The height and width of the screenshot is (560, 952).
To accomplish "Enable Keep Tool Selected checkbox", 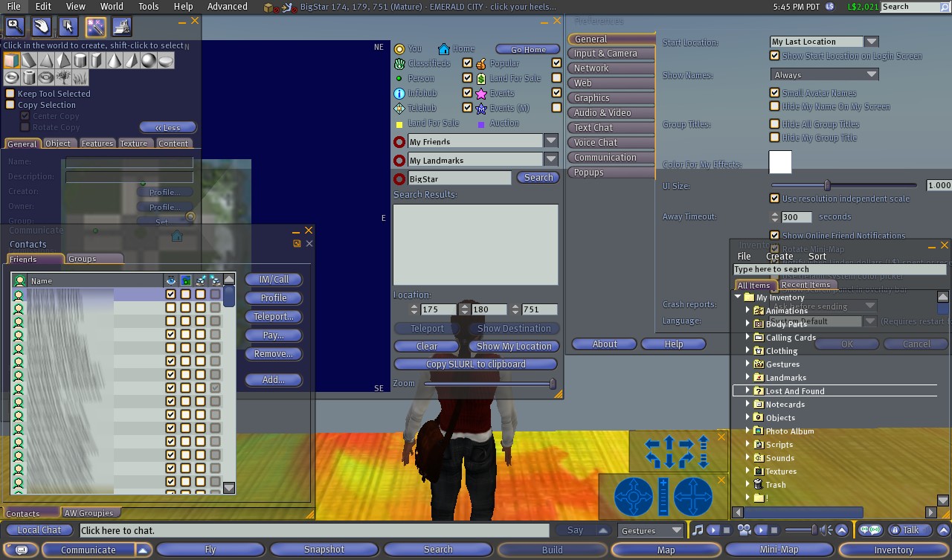I will pos(10,94).
